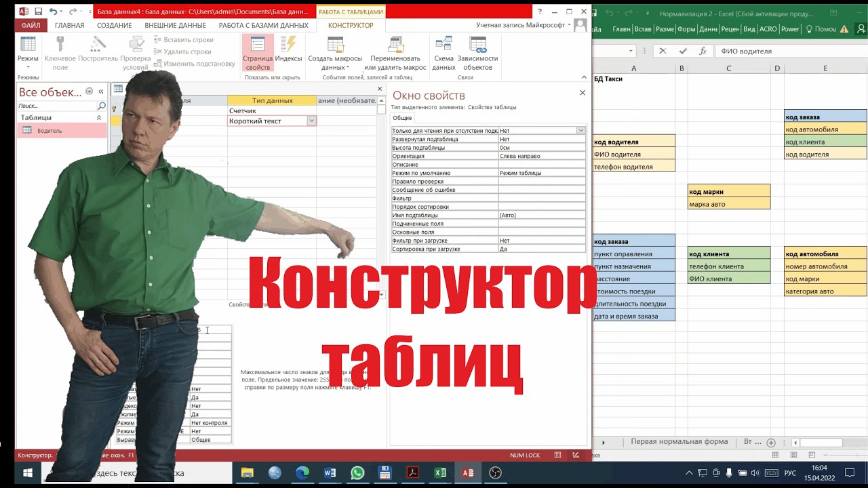
Task: Open WhatsApp from the taskbar
Action: [357, 472]
